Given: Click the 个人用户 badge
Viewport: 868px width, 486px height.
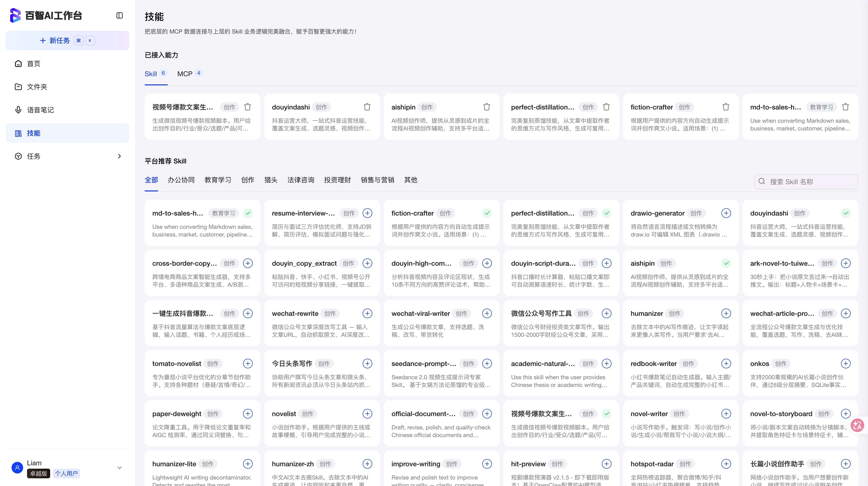Looking at the screenshot, I should pos(66,473).
